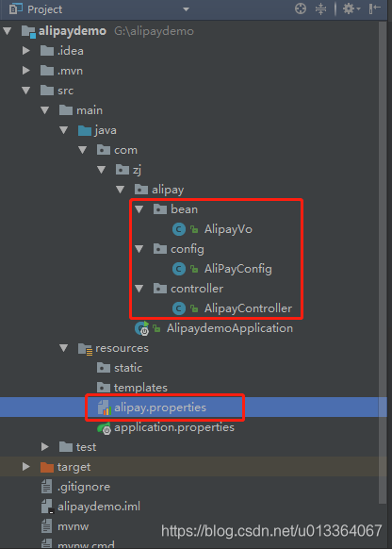Click the resources folder icon
This screenshot has height=549, width=392.
[85, 349]
